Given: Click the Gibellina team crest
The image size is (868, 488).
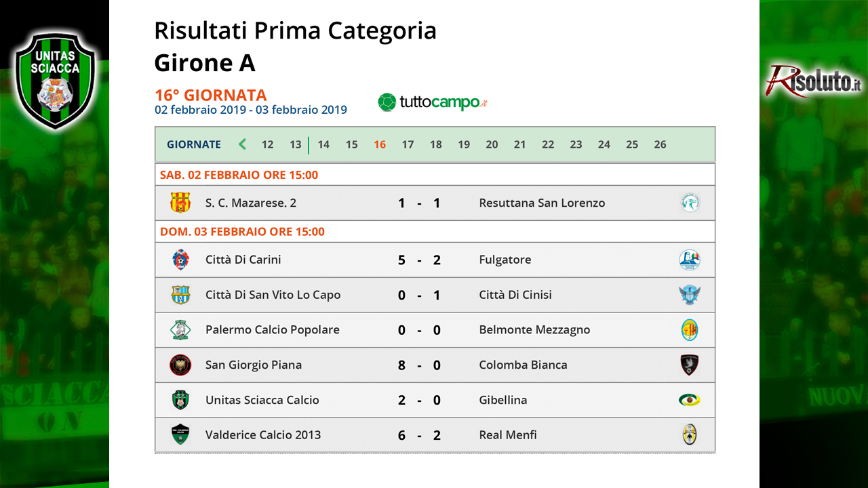Looking at the screenshot, I should 690,400.
